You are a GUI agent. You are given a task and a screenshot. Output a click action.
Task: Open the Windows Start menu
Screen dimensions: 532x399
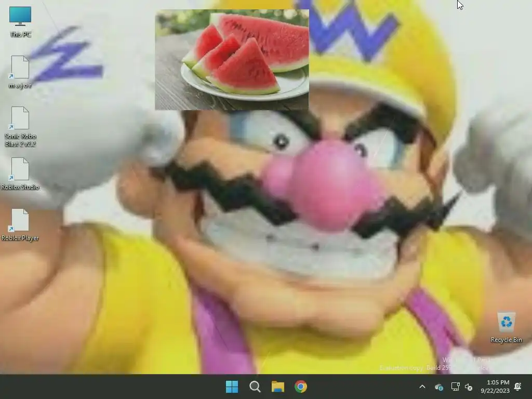tap(232, 387)
